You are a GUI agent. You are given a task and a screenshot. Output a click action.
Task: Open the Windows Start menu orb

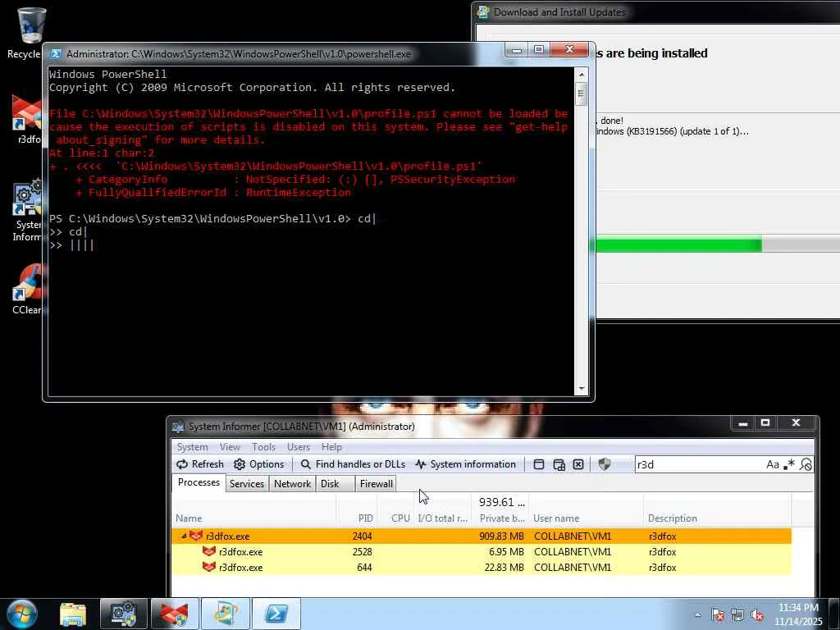click(x=22, y=614)
